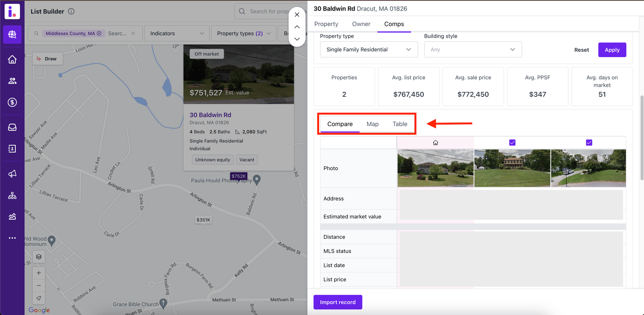
Task: Open the org chart icon in sidebar
Action: (x=12, y=195)
